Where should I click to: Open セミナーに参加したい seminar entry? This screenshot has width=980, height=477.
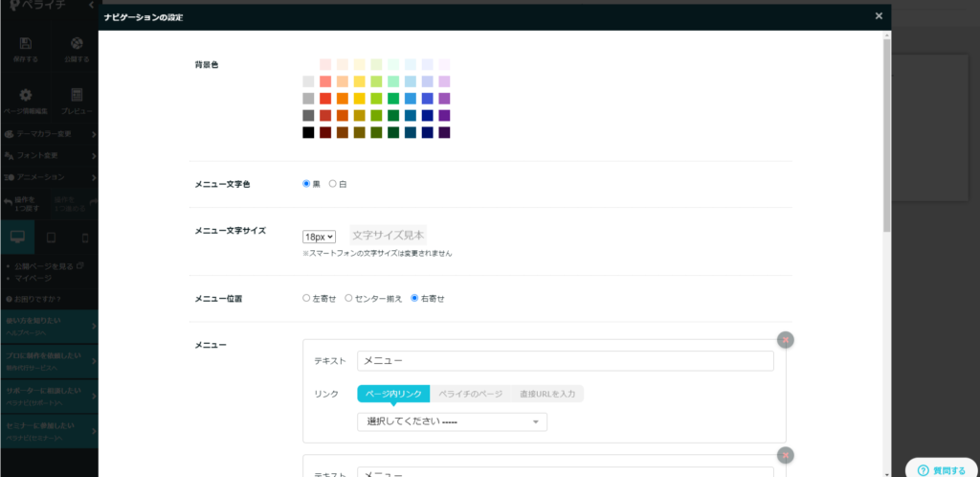click(50, 431)
